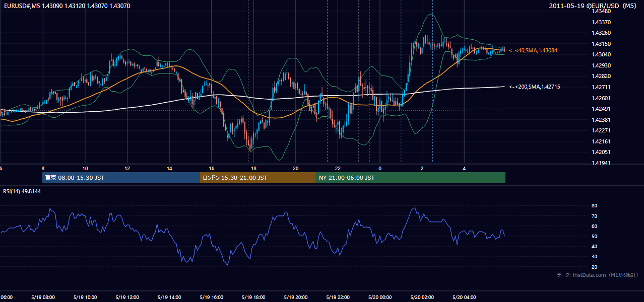The image size is (644, 302).
Task: Click hour label 10 below the price chart
Action: pyautogui.click(x=85, y=168)
